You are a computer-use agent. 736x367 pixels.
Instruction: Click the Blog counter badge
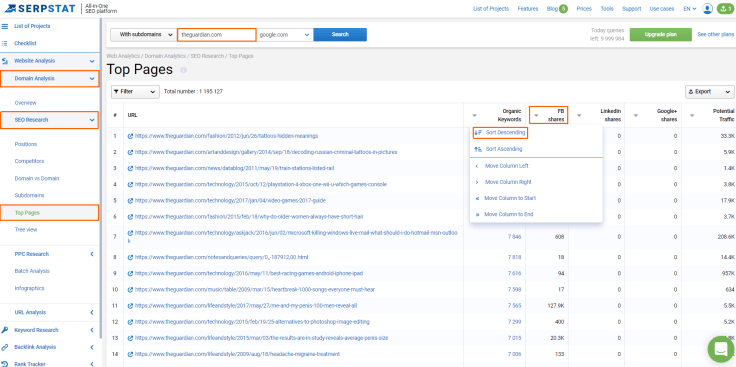pos(563,9)
